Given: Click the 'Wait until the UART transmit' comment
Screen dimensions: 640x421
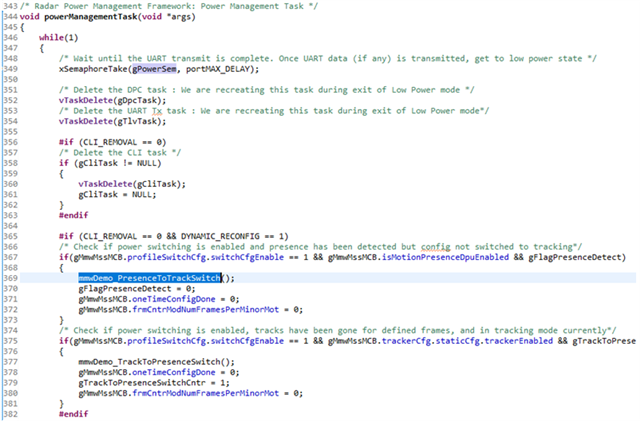Looking at the screenshot, I should pyautogui.click(x=328, y=58).
